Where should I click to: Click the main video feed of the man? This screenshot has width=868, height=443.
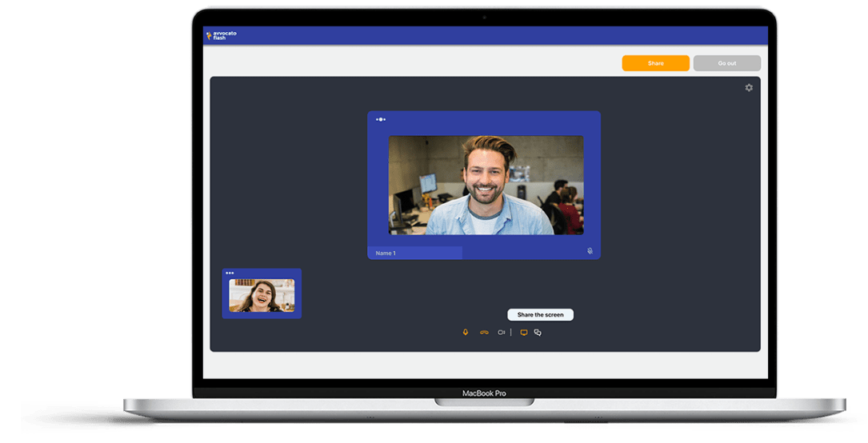486,185
